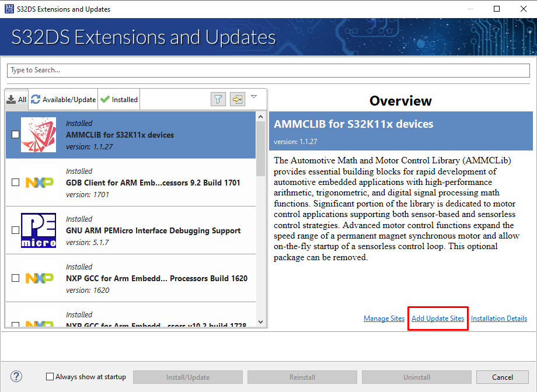The height and width of the screenshot is (392, 537).
Task: Expand the view menu dropdown triangle
Action: tap(254, 97)
